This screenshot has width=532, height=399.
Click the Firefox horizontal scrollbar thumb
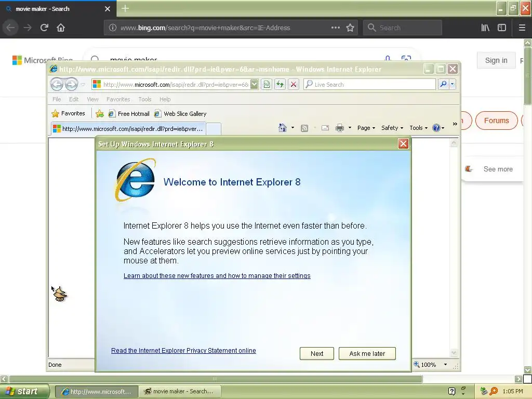click(x=216, y=379)
